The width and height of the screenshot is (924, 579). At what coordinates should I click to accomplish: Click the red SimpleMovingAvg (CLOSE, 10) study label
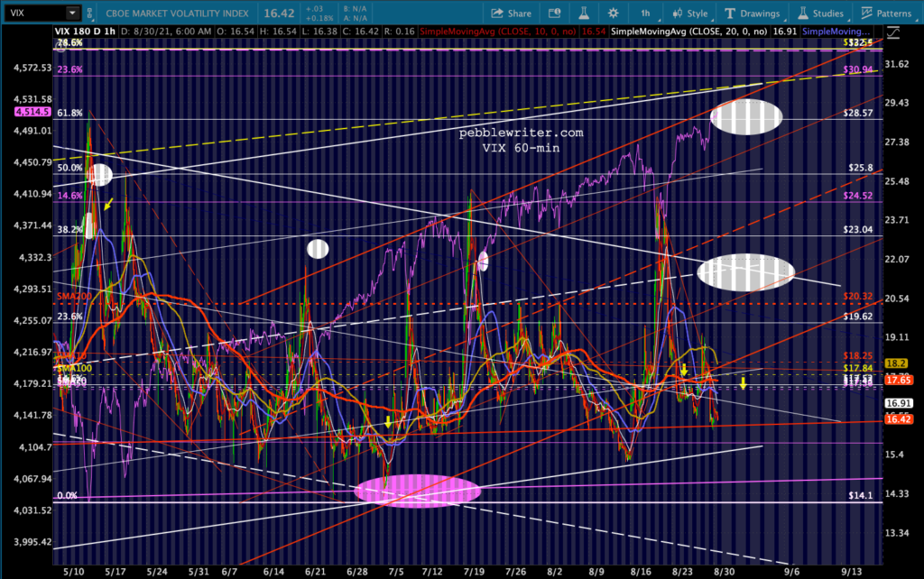(x=497, y=32)
